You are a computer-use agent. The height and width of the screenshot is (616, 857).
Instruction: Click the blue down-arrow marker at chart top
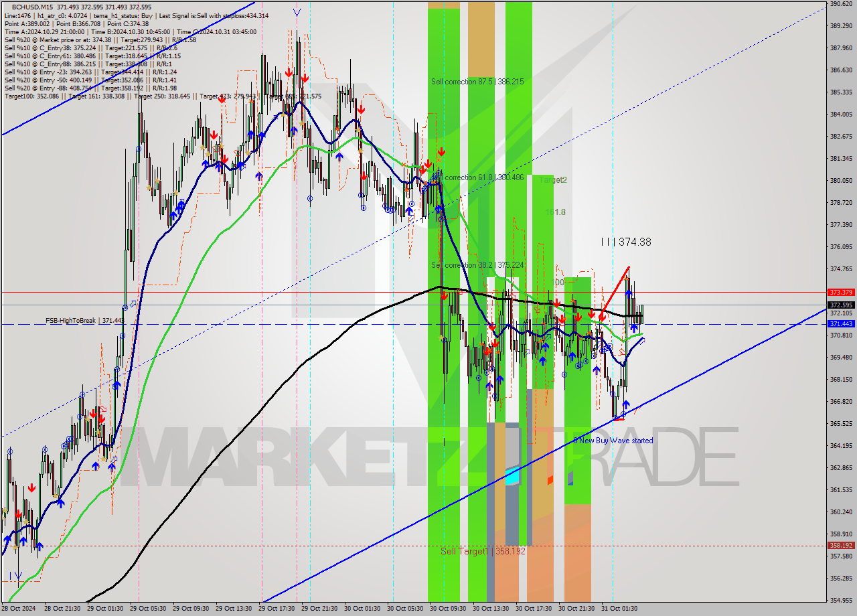297,13
